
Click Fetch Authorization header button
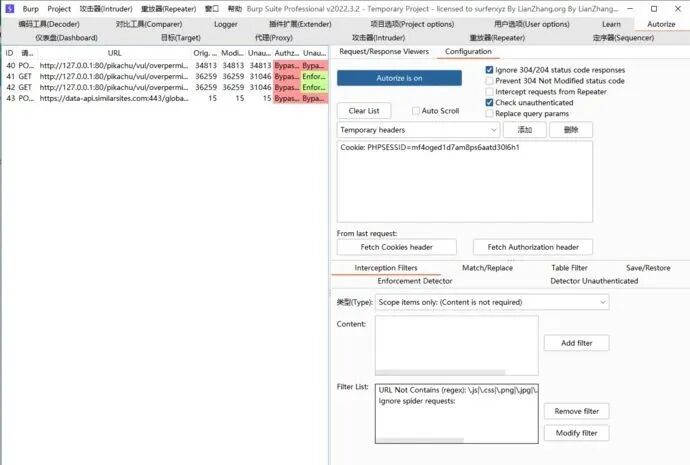(533, 247)
